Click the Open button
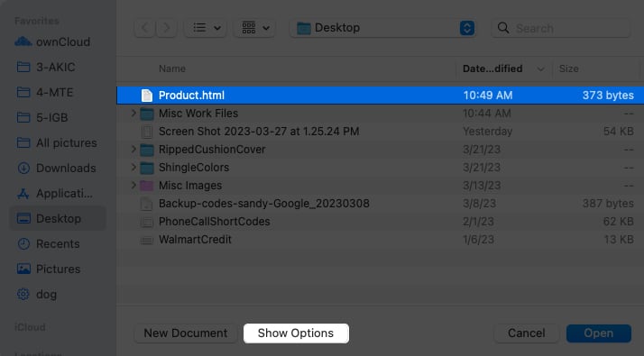This screenshot has height=356, width=644. coord(598,333)
